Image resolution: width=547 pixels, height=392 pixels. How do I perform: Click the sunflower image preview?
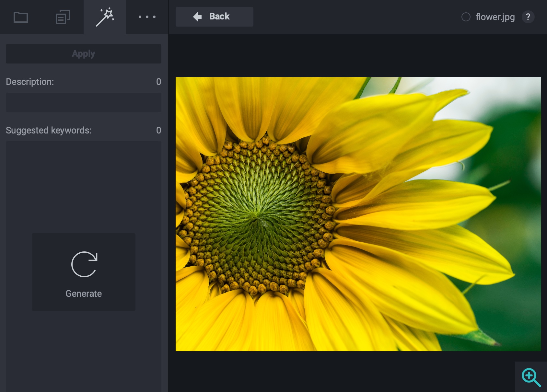(358, 214)
